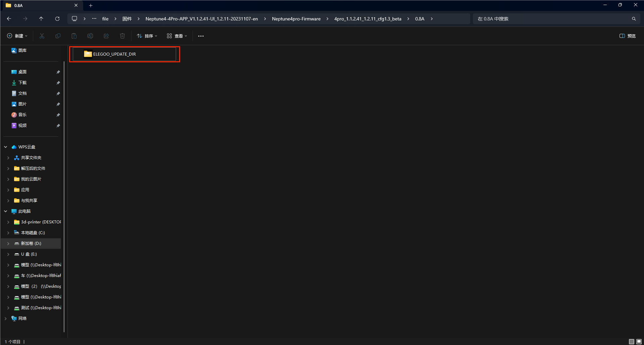Switch to large thumbnails view in status bar
This screenshot has width=644, height=345.
click(639, 341)
